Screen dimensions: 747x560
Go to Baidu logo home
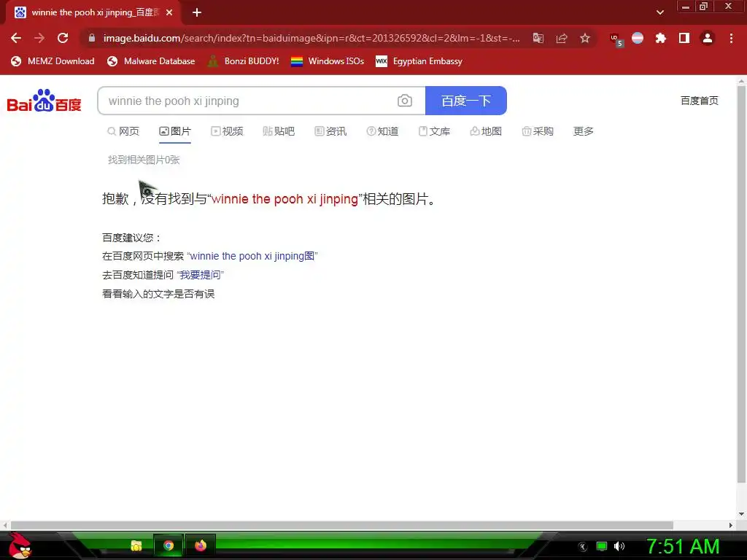pyautogui.click(x=44, y=101)
